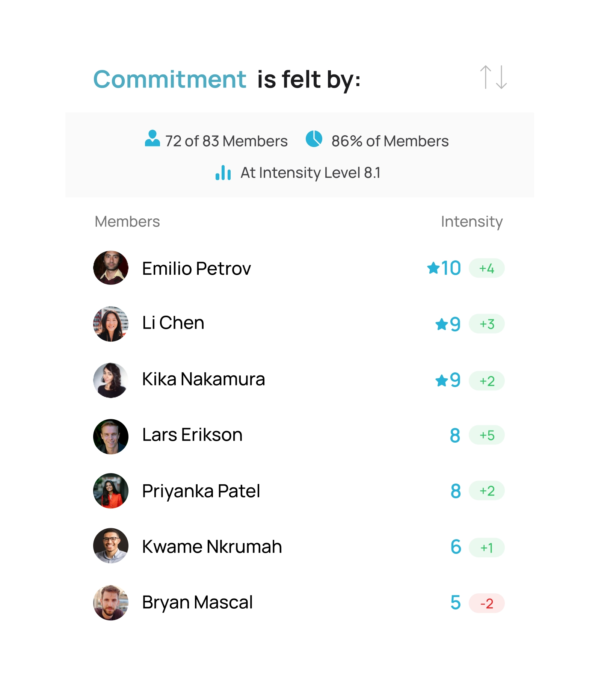Viewport: 616px width, 688px height.
Task: Click the star beside Emilio Petrov's score
Action: (x=433, y=268)
